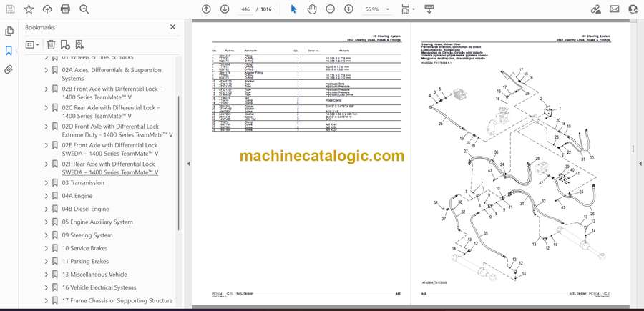The width and height of the screenshot is (644, 311).
Task: Delete selected bookmark with trash icon
Action: pos(51,45)
